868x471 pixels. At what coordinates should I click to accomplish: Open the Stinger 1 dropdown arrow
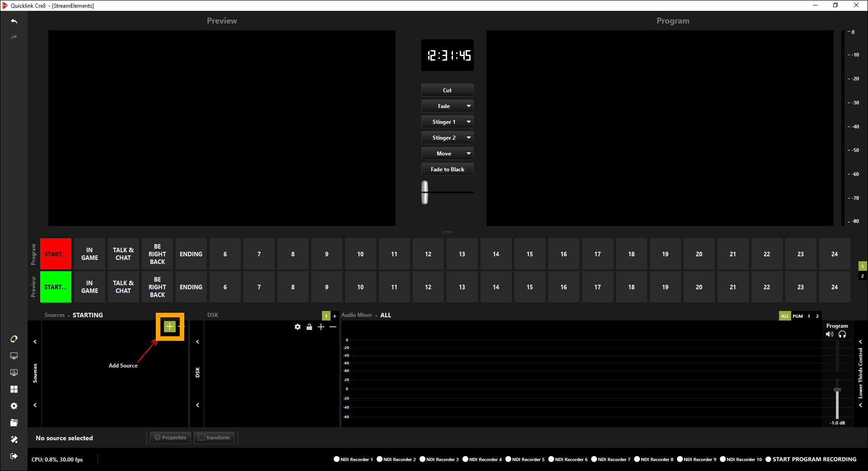click(469, 122)
